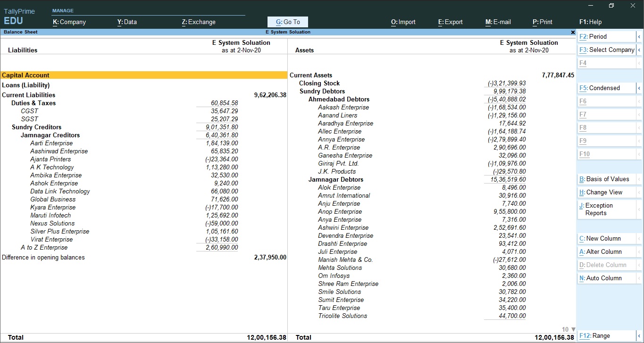
Task: Expand the F2 Period side chevron
Action: [x=639, y=36]
